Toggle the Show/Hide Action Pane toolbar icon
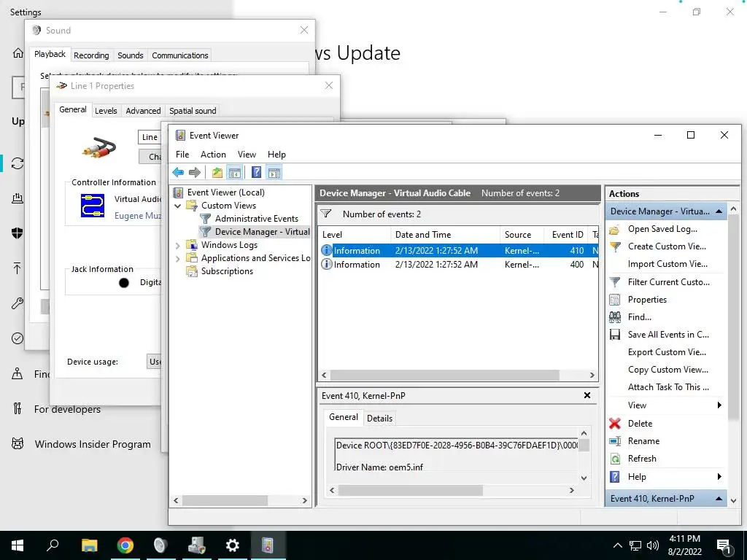Image resolution: width=747 pixels, height=560 pixels. coord(274,172)
